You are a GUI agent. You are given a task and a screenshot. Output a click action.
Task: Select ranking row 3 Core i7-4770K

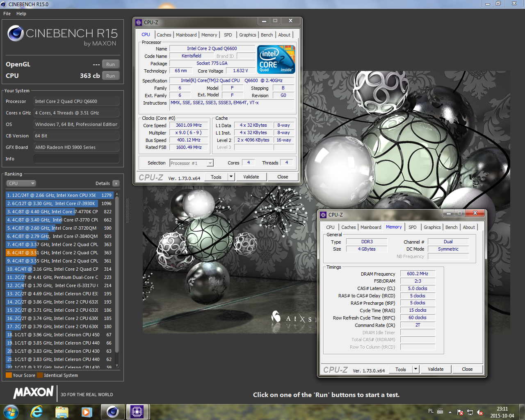[59, 212]
